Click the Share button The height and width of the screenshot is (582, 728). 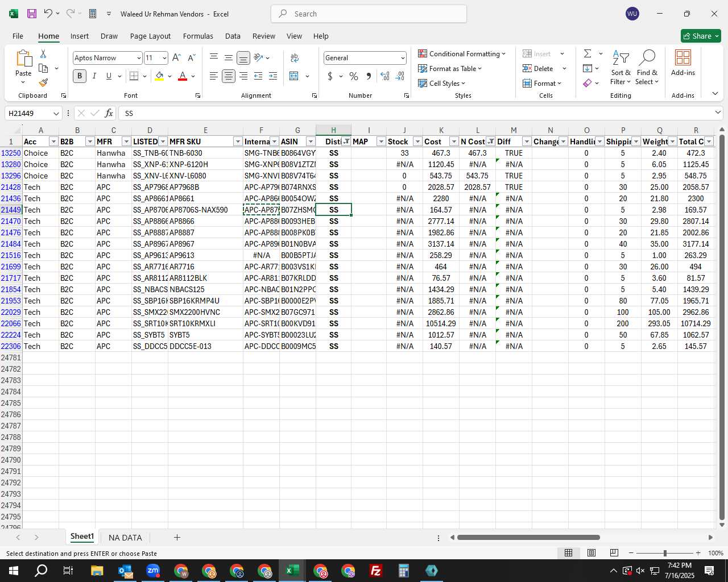coord(701,36)
